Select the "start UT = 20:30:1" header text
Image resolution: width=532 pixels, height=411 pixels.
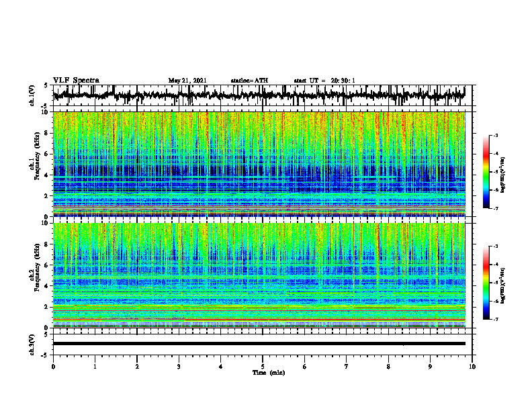324,81
